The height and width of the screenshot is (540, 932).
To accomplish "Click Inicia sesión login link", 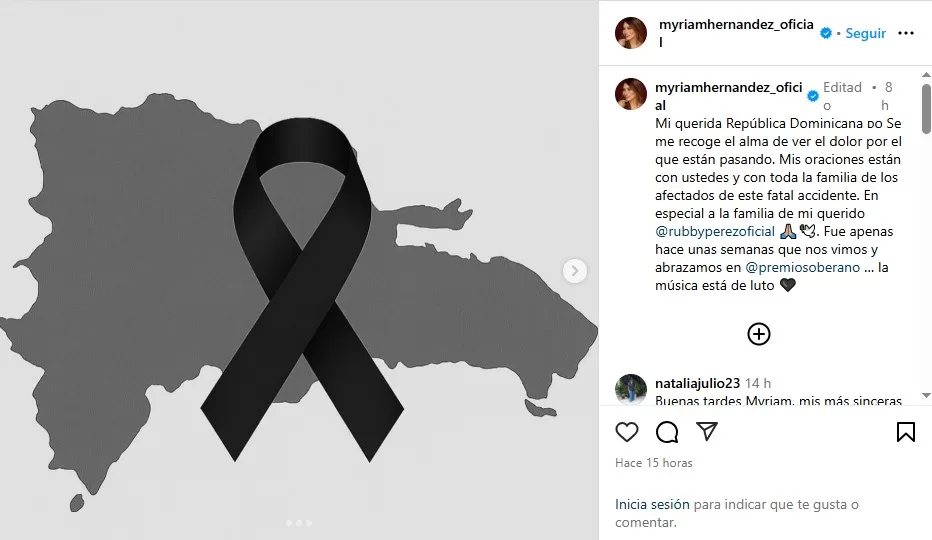I will click(652, 504).
